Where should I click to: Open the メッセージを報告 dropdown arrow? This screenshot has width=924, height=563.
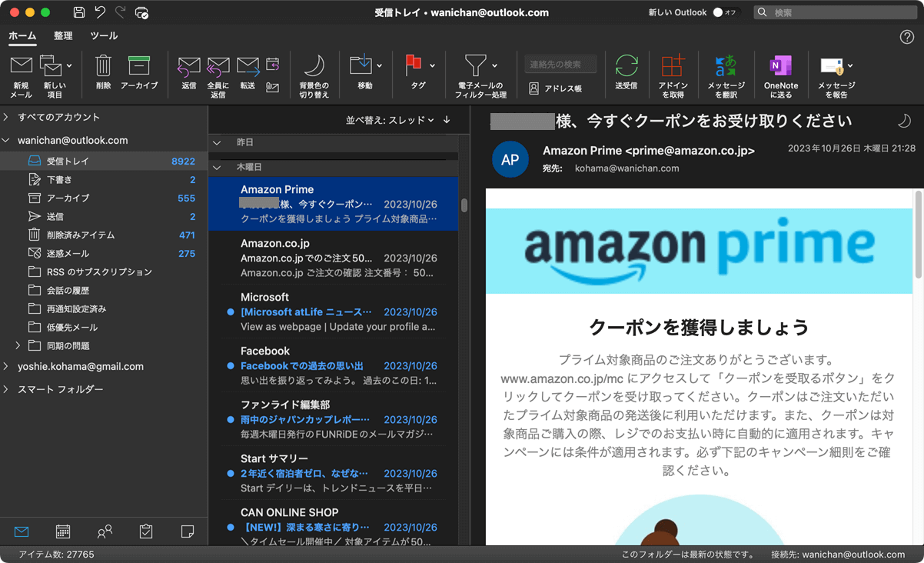(850, 66)
